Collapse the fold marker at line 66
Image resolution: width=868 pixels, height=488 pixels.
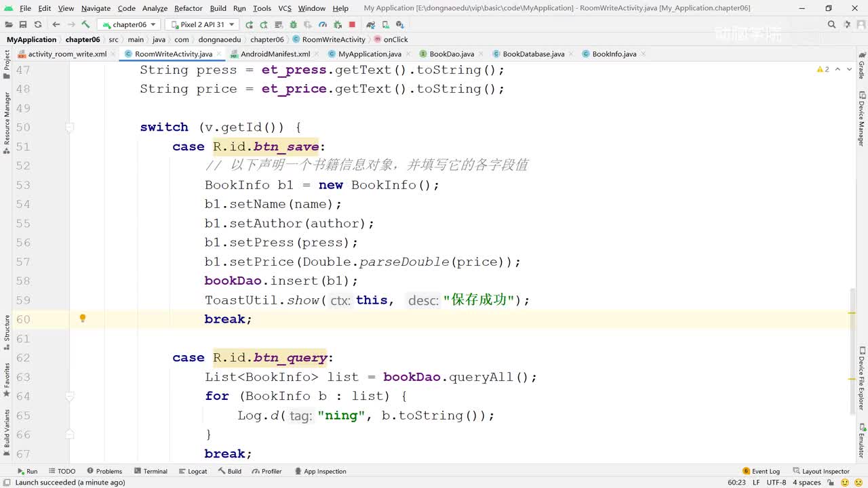click(x=69, y=434)
